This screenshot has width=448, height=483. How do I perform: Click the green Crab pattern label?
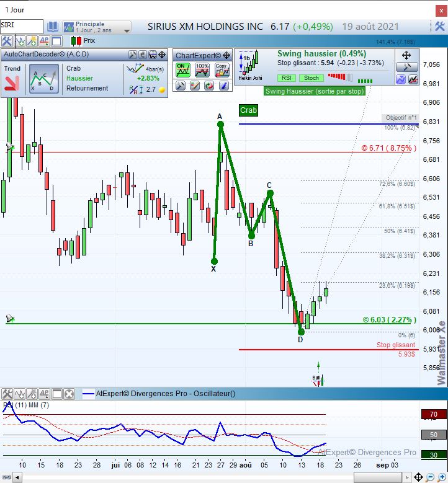[249, 110]
